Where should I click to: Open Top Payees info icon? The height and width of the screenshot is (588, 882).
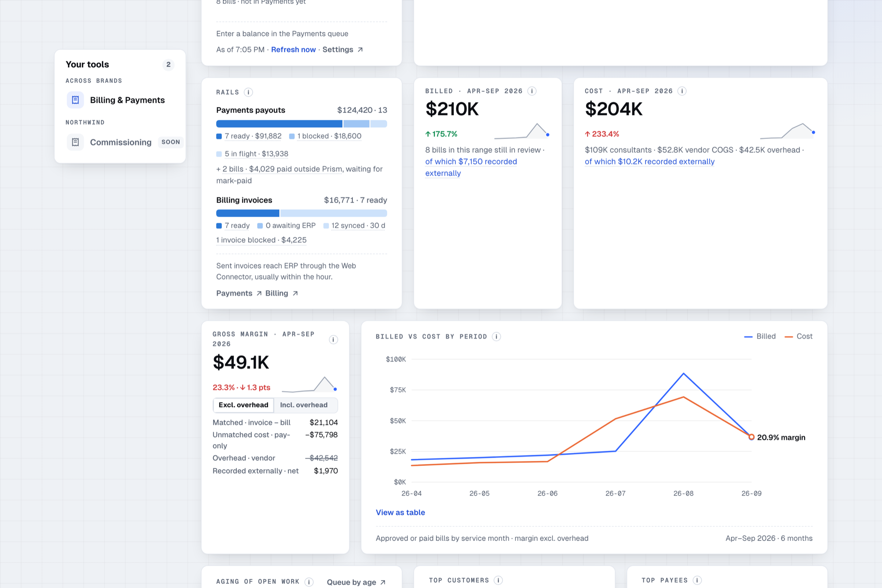click(x=697, y=580)
